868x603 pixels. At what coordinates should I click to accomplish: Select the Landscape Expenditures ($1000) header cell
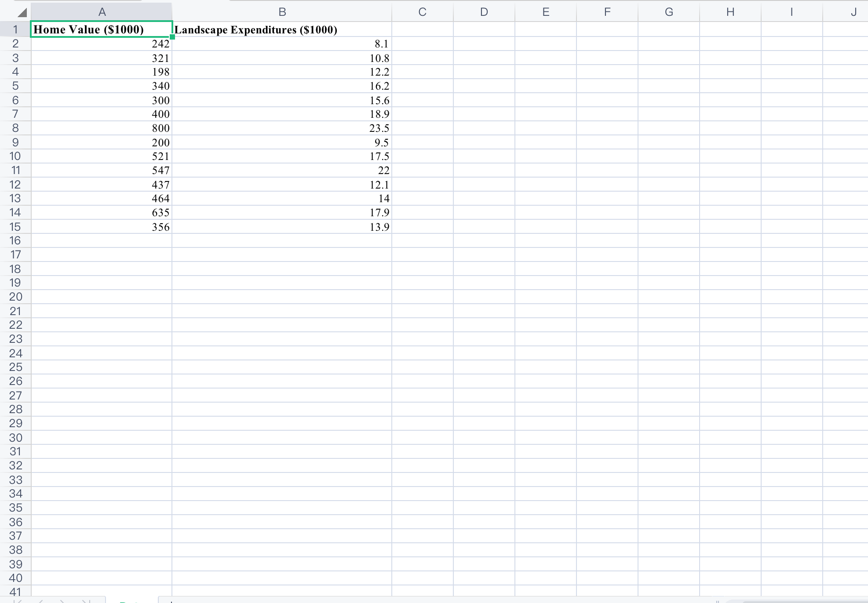282,29
